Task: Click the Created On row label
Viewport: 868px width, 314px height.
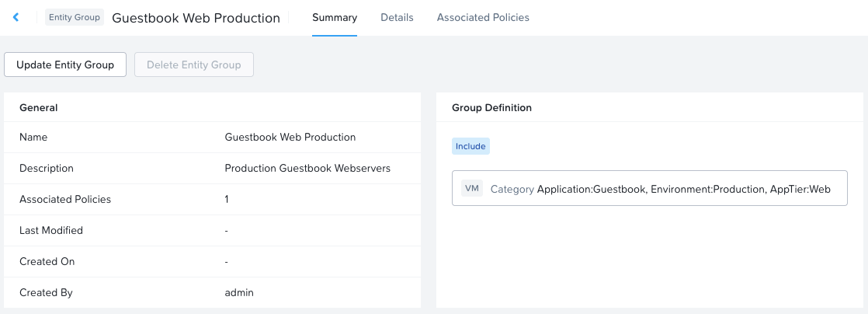Action: point(47,261)
